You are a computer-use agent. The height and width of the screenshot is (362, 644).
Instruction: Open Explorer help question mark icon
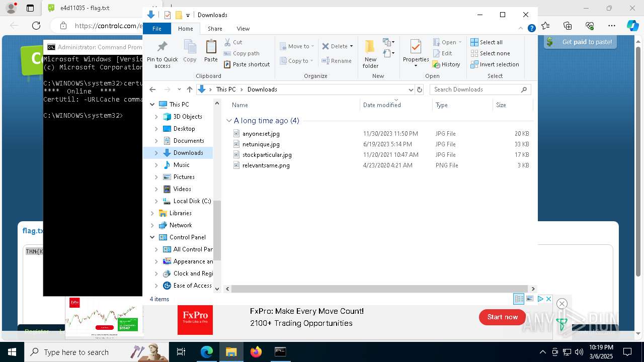(531, 29)
